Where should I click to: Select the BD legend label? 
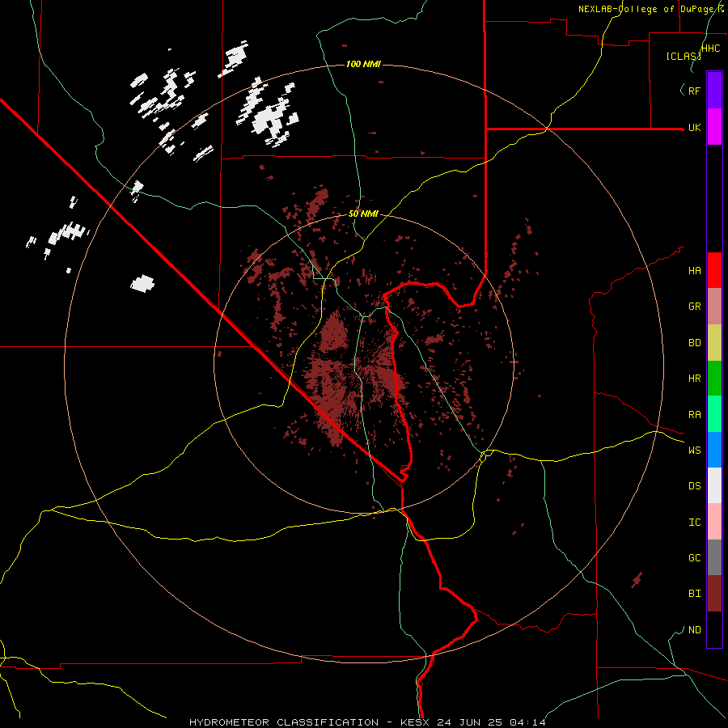point(694,343)
